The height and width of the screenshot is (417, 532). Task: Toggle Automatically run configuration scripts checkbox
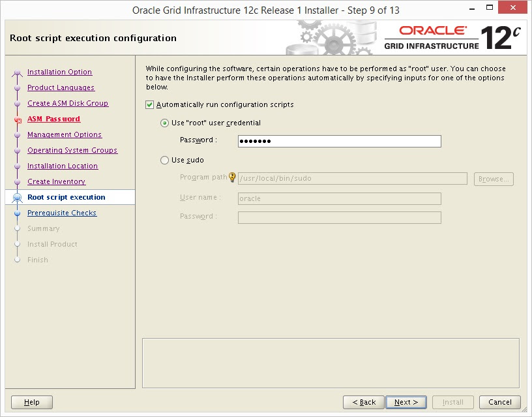click(150, 104)
